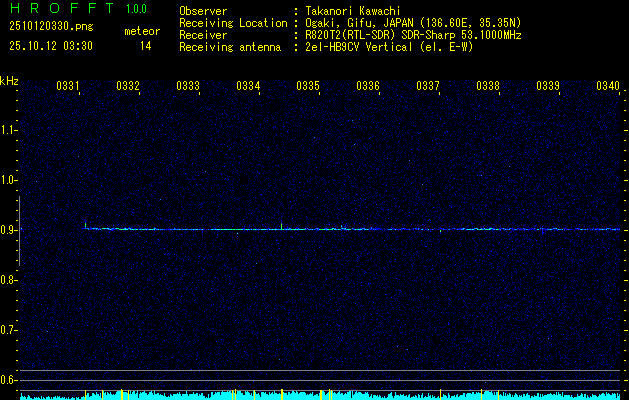Click the 1.1 frequency axis label
Screen dimensions: 629x400
[8, 130]
